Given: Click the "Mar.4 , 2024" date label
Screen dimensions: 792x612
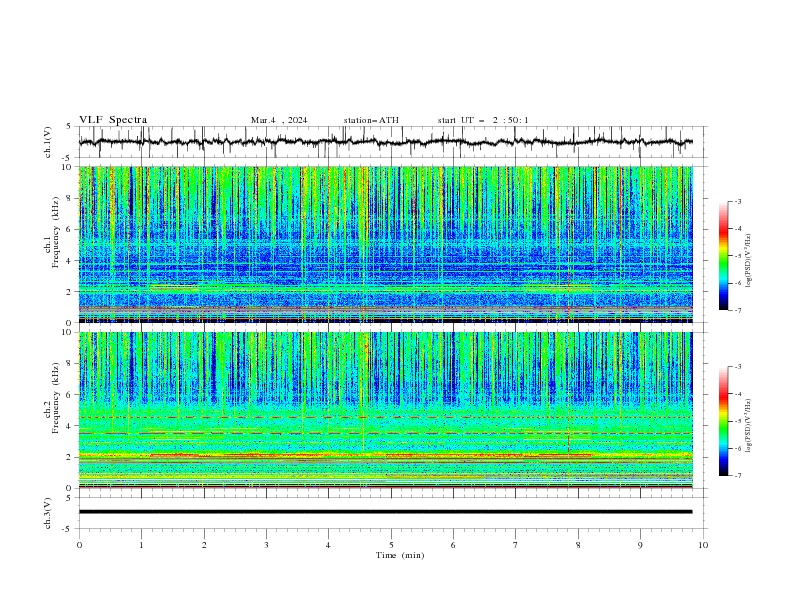Looking at the screenshot, I should pyautogui.click(x=279, y=120).
